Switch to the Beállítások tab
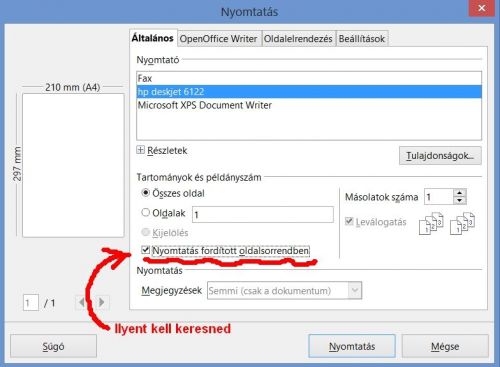 coord(362,39)
